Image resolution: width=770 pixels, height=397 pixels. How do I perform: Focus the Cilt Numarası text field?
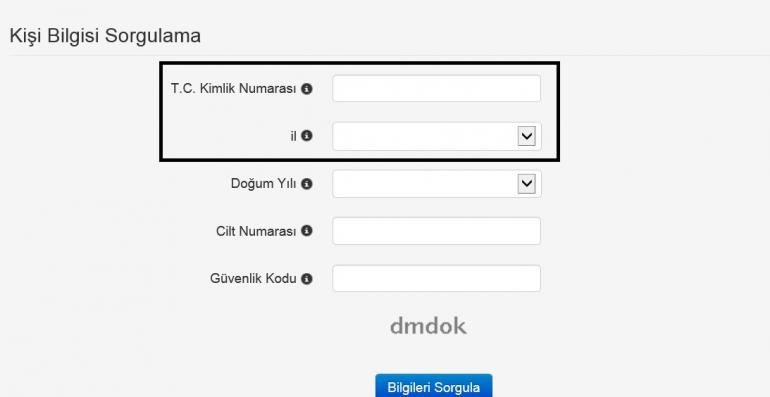pos(437,231)
